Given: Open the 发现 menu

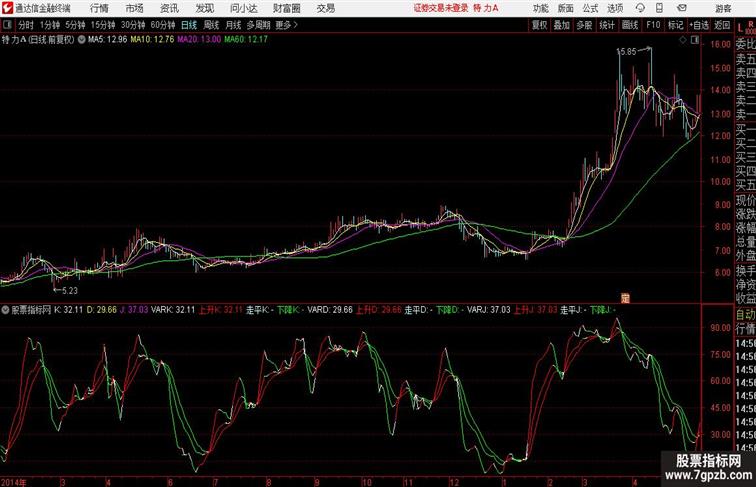Looking at the screenshot, I should tap(204, 8).
